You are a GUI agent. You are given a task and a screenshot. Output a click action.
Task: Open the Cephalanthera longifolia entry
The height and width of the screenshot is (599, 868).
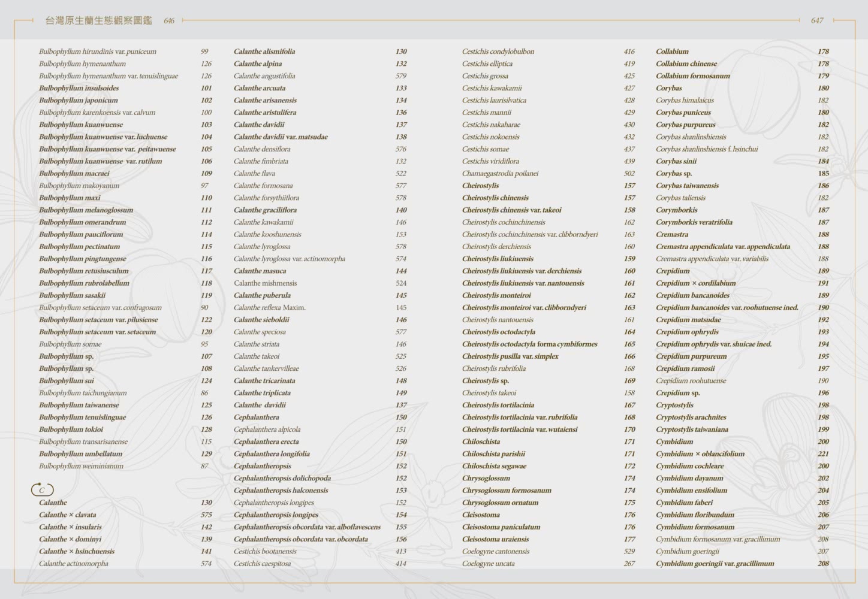pyautogui.click(x=272, y=454)
